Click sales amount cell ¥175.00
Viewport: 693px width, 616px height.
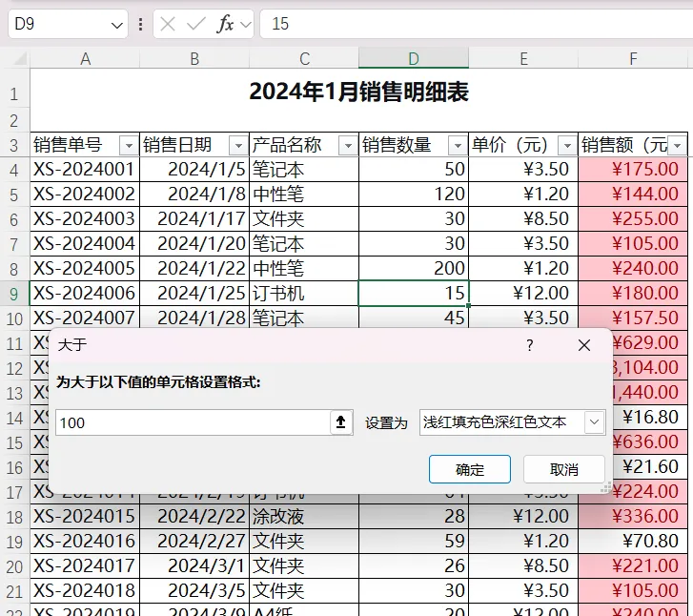point(633,170)
